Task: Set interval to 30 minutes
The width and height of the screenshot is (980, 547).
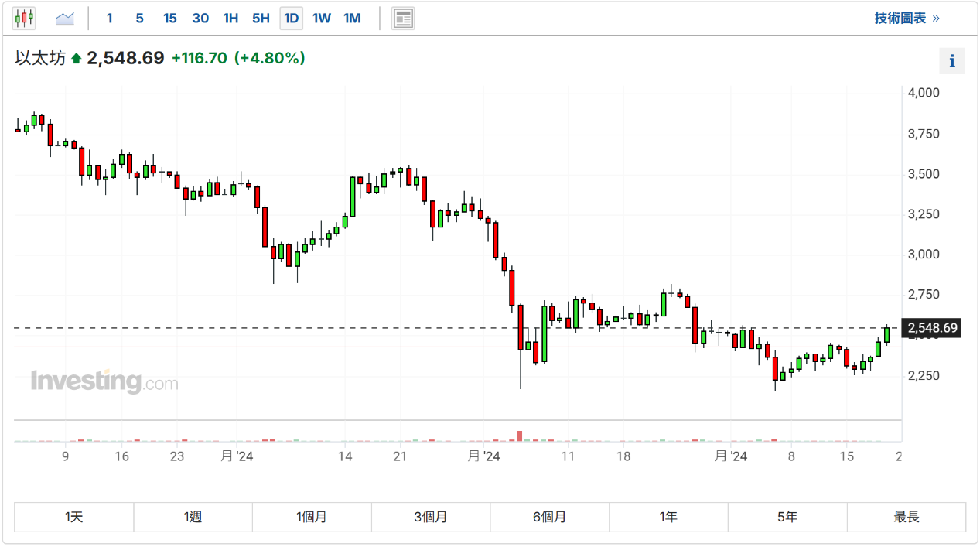Action: [200, 18]
